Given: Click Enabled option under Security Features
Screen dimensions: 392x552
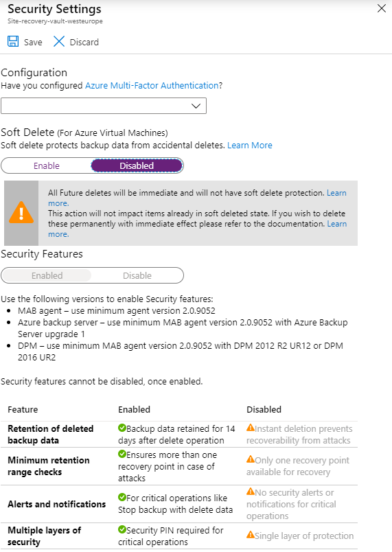Looking at the screenshot, I should (47, 275).
